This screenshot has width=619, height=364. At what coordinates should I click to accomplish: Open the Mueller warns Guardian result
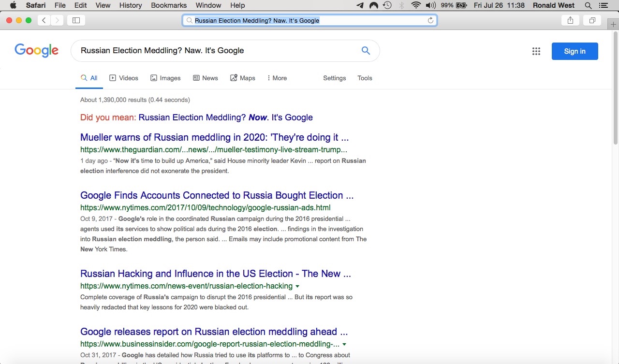pos(214,137)
